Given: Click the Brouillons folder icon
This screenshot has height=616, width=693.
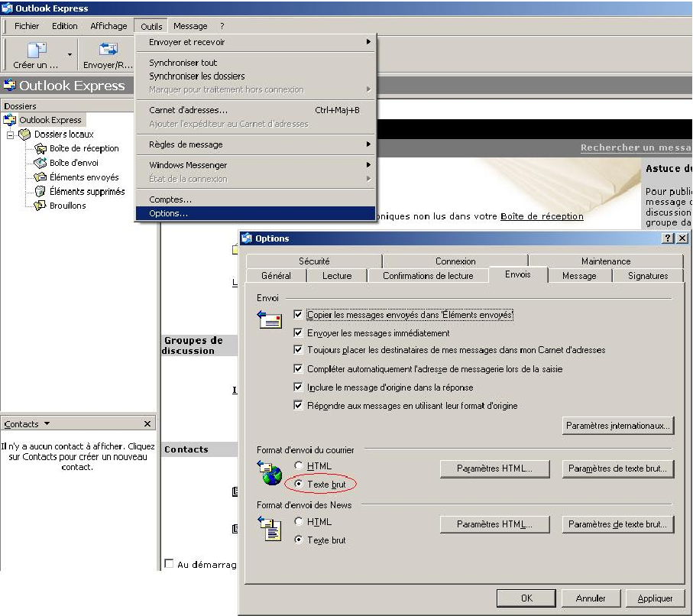Looking at the screenshot, I should click(x=40, y=205).
